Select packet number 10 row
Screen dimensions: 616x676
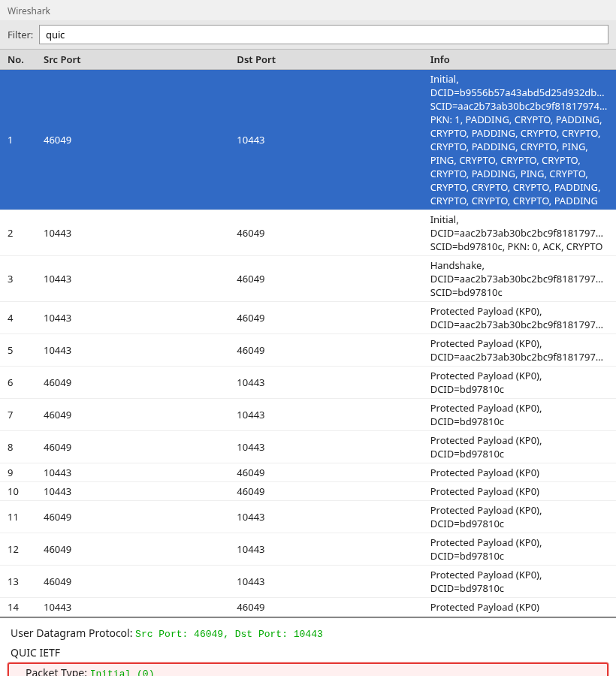308,492
